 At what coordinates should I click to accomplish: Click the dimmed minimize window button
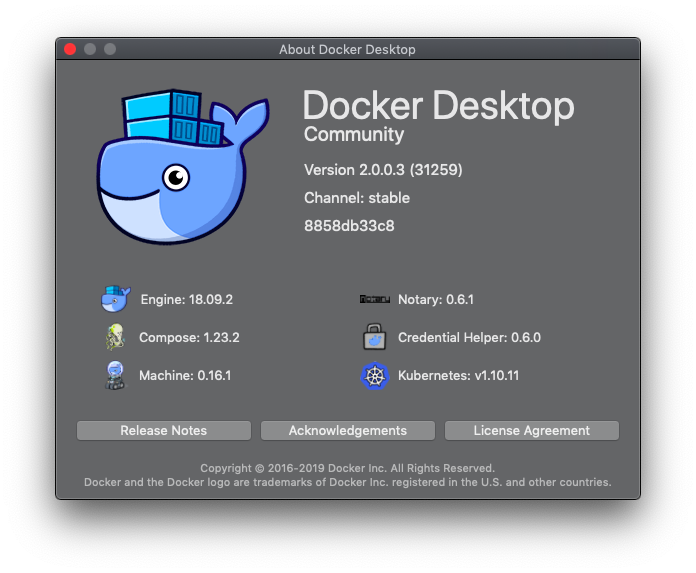(x=90, y=49)
